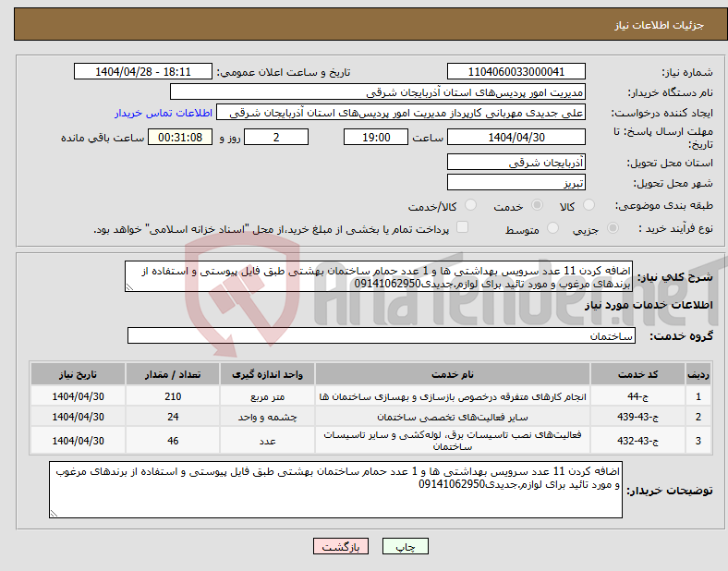Screen dimensions: 728x571
Task: Click service code ج-44 cell
Action: [638, 396]
